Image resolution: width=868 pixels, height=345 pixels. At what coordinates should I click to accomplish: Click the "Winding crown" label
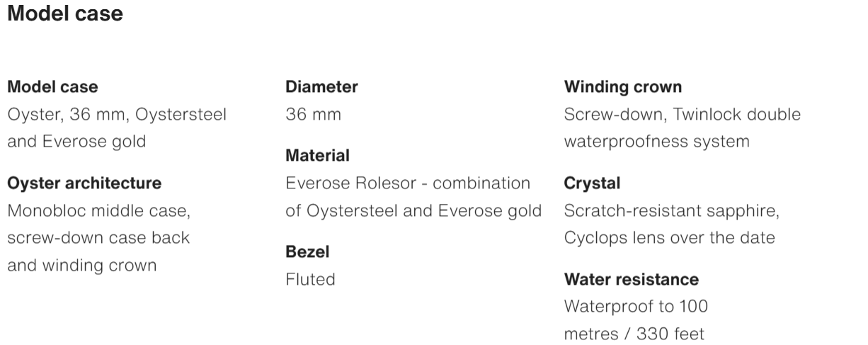[x=623, y=87]
